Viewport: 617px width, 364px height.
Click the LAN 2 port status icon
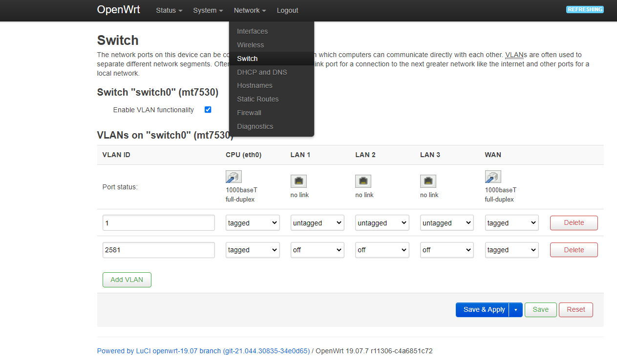tap(363, 182)
